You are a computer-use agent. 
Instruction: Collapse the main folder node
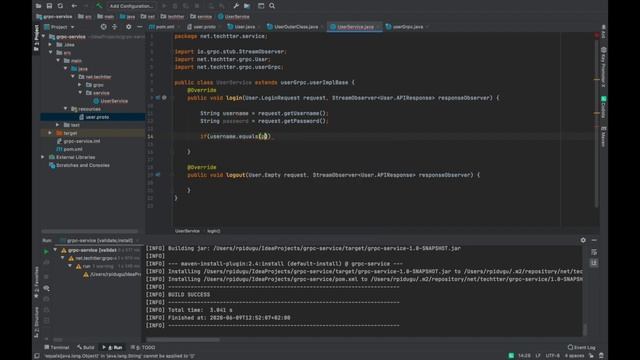pos(58,60)
